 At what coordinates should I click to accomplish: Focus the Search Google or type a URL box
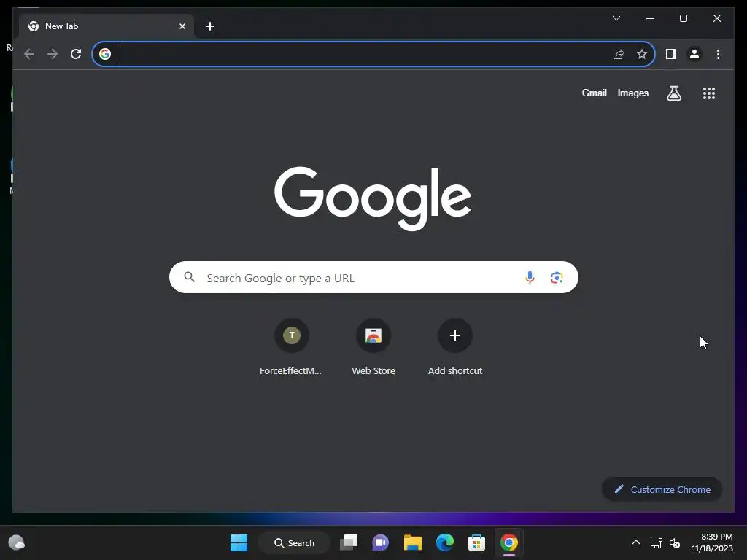373,277
